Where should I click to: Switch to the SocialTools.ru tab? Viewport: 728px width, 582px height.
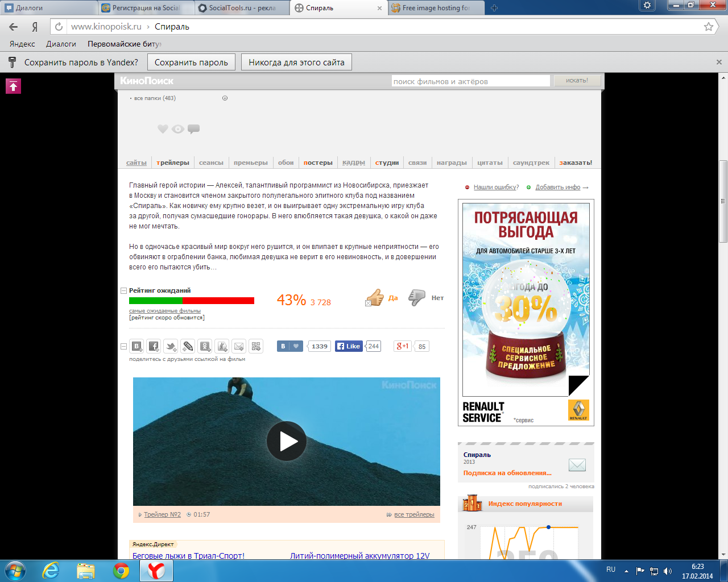[x=242, y=8]
